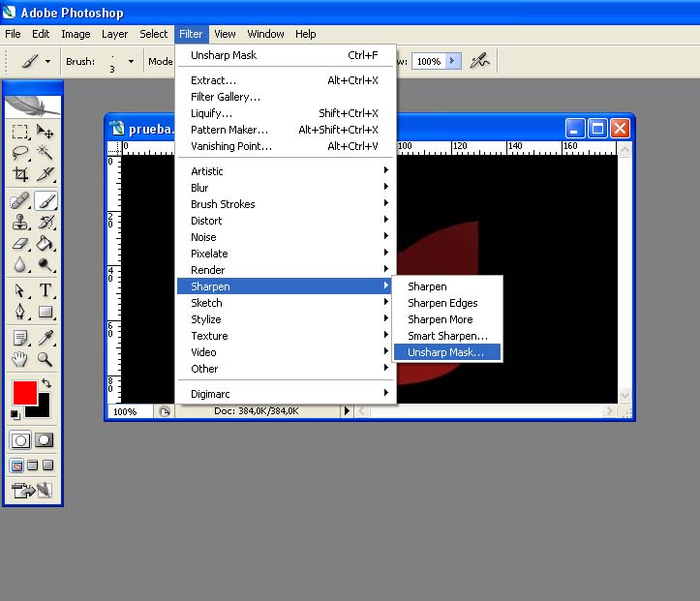Viewport: 700px width, 601px height.
Task: Select the Brush tool in toolbox
Action: pos(46,200)
